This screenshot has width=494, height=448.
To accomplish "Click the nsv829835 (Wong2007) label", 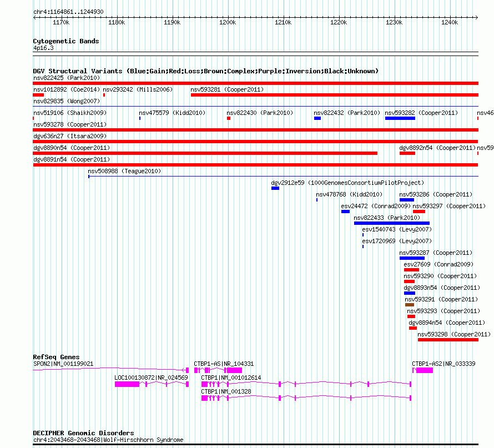I will (x=67, y=101).
